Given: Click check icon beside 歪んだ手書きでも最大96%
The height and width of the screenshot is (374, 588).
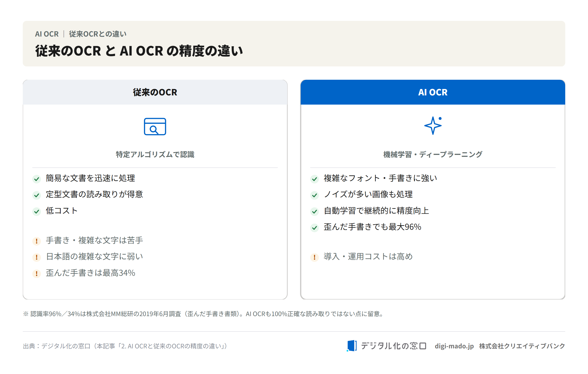Looking at the screenshot, I should [x=315, y=228].
